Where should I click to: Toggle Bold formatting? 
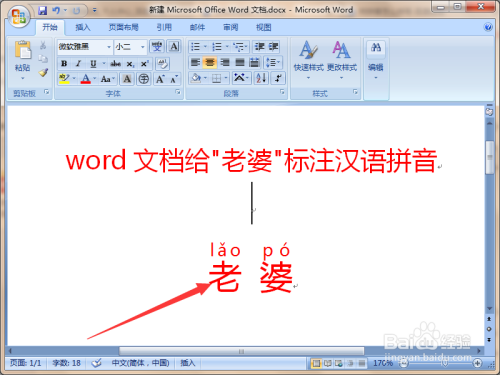click(64, 63)
